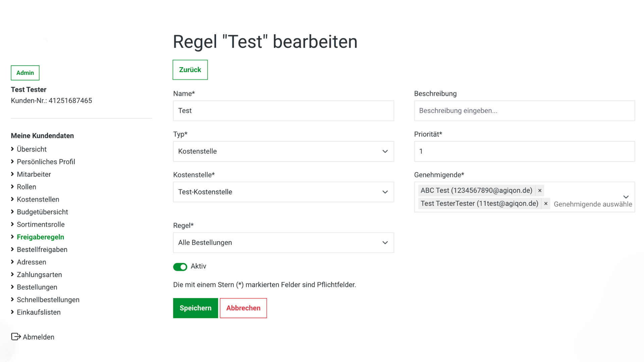
Task: Click the chevron icon before Kostenstellen
Action: (x=12, y=199)
